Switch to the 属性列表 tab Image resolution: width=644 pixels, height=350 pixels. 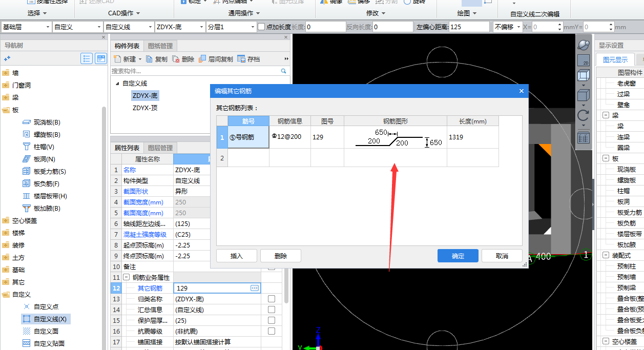[x=127, y=148]
